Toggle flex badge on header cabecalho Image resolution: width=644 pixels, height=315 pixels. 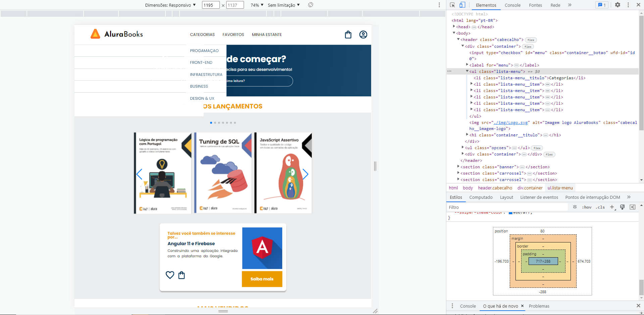coord(531,40)
